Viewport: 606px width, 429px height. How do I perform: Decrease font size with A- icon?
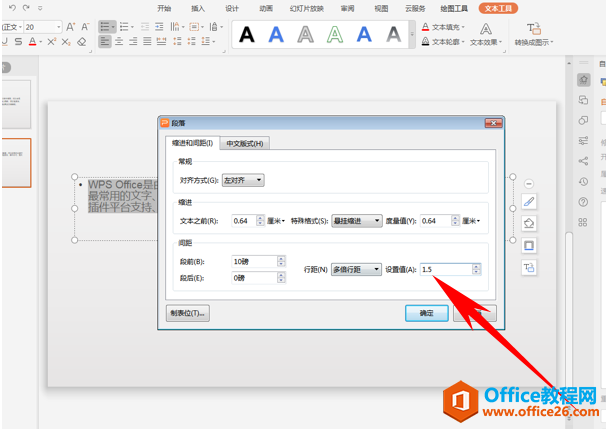click(85, 27)
